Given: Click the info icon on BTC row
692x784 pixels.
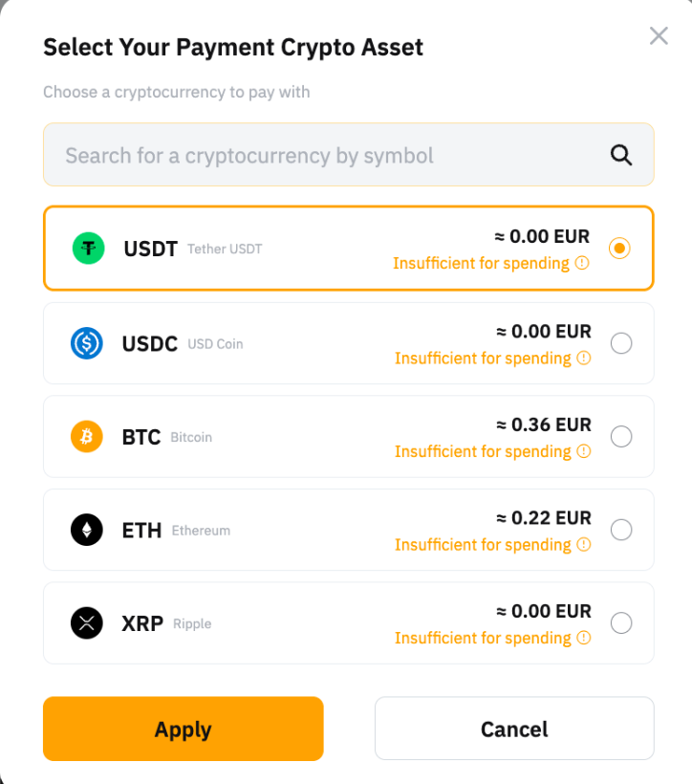Looking at the screenshot, I should 584,451.
